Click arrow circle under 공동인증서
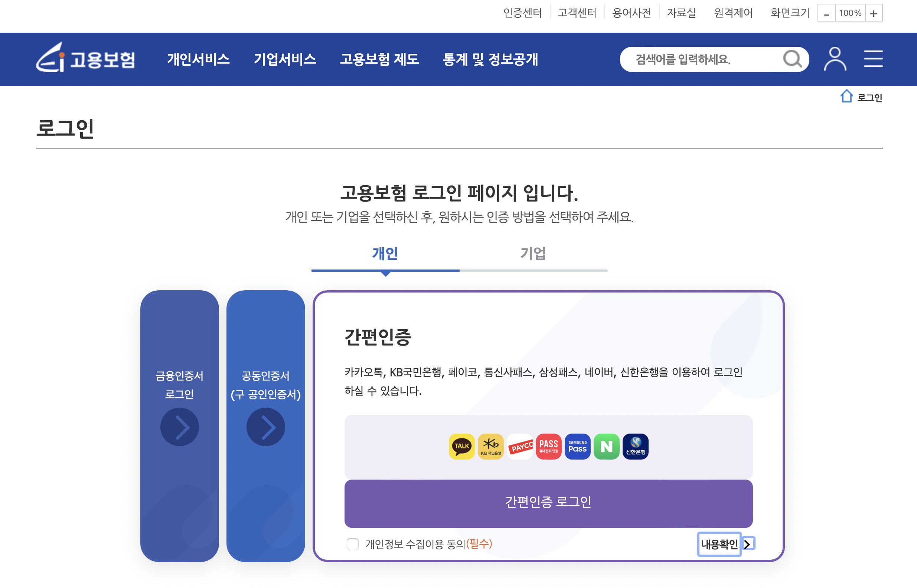The height and width of the screenshot is (588, 917). point(266,427)
